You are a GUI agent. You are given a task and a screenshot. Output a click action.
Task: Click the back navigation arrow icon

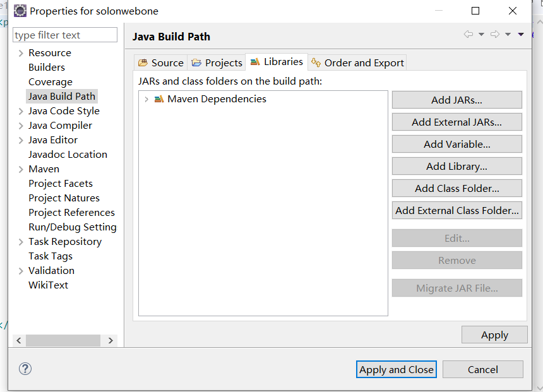468,35
